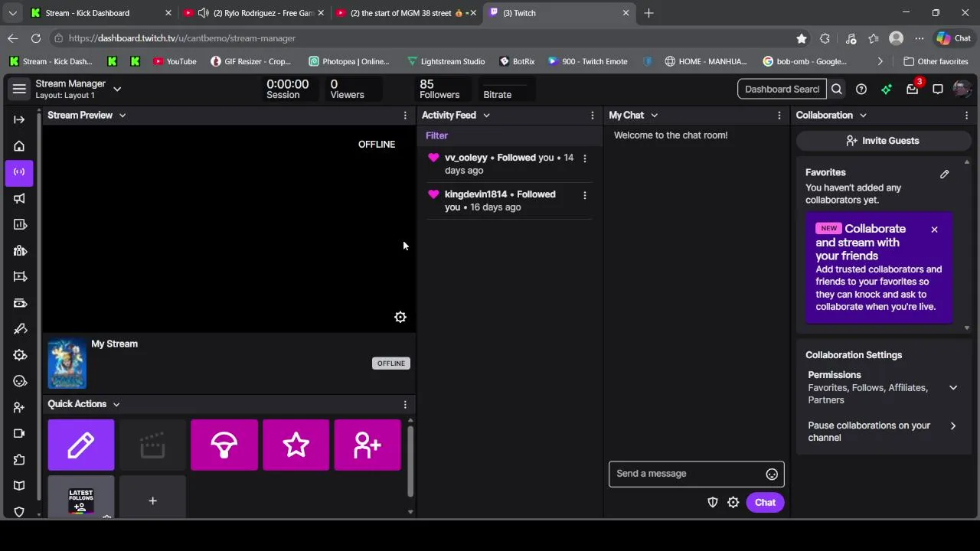Click the disabled clapperboard Clip quick action
The height and width of the screenshot is (551, 980).
[152, 445]
